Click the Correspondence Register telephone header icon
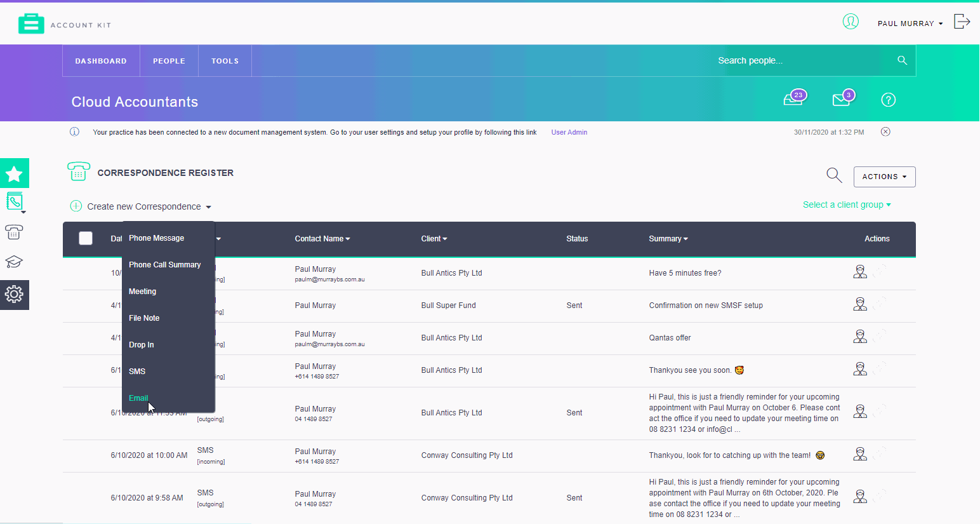The height and width of the screenshot is (524, 980). [x=79, y=171]
